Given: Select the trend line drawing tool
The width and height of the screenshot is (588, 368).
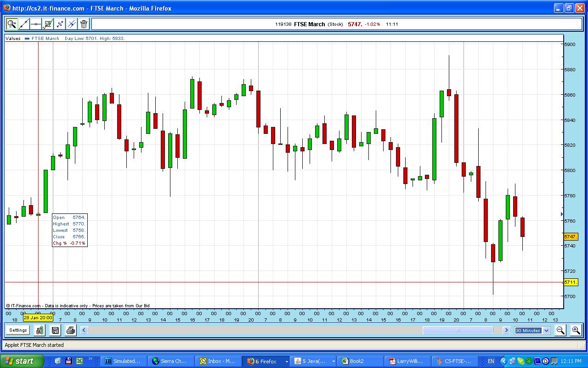Looking at the screenshot, I should tap(24, 24).
